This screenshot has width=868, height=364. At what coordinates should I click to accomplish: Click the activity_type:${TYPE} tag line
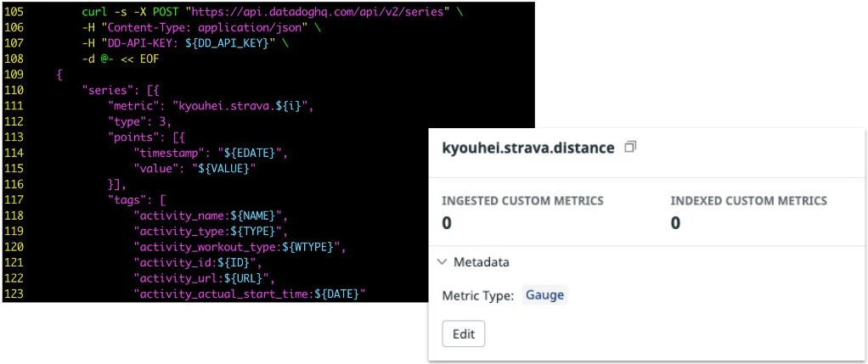pos(211,231)
